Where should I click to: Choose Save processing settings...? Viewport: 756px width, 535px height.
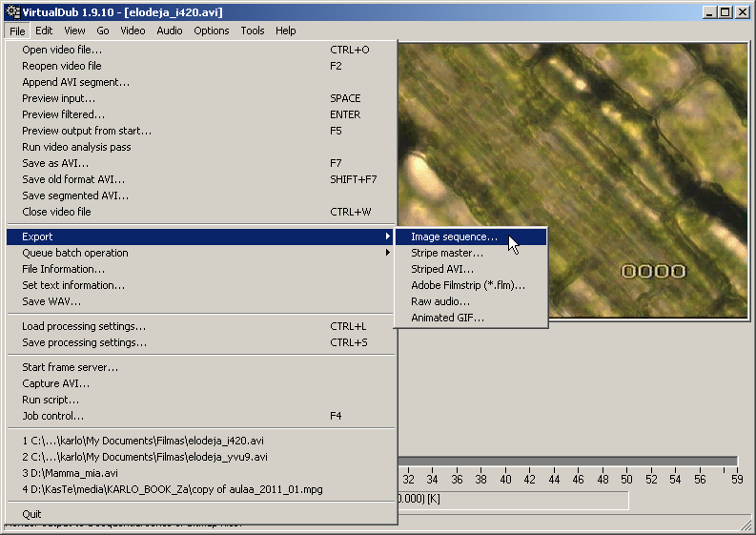click(x=201, y=342)
